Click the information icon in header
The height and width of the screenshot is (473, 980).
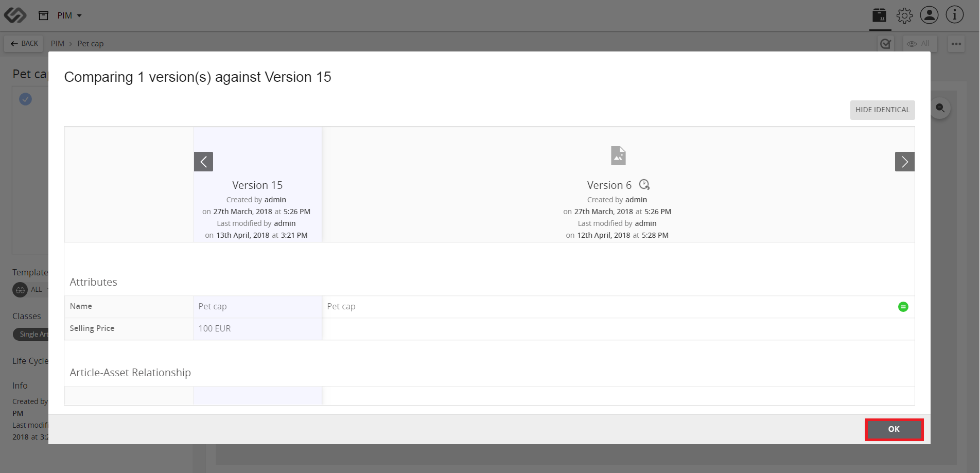(955, 15)
